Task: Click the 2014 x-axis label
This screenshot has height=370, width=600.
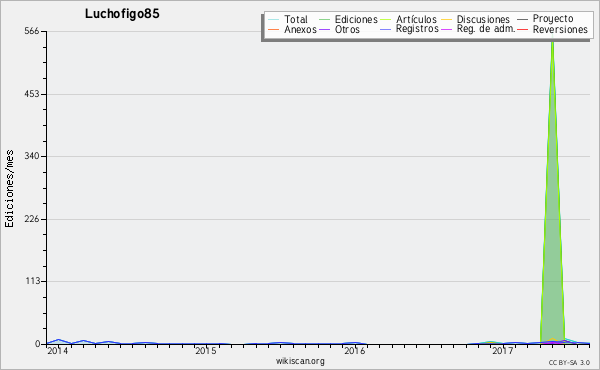Action: pos(57,351)
